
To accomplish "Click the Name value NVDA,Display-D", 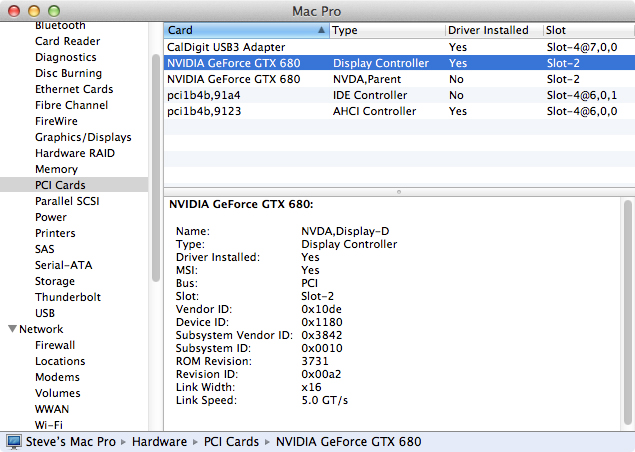I will (x=345, y=231).
